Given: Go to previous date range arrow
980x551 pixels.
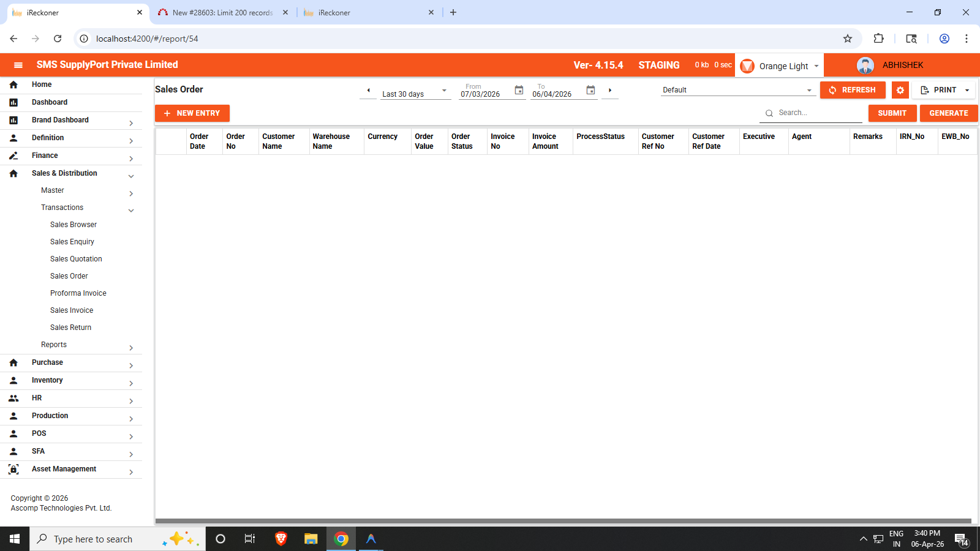Looking at the screenshot, I should [x=368, y=91].
